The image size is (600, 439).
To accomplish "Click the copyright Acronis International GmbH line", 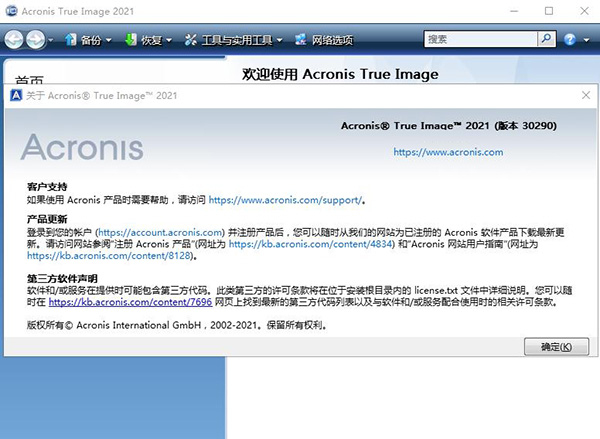I will 176,325.
